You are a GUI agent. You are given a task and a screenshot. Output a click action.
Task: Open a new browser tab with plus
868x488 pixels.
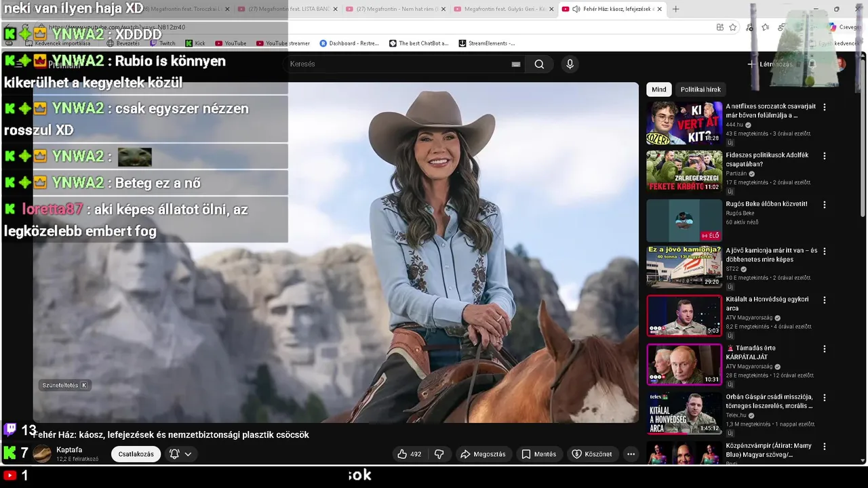675,9
